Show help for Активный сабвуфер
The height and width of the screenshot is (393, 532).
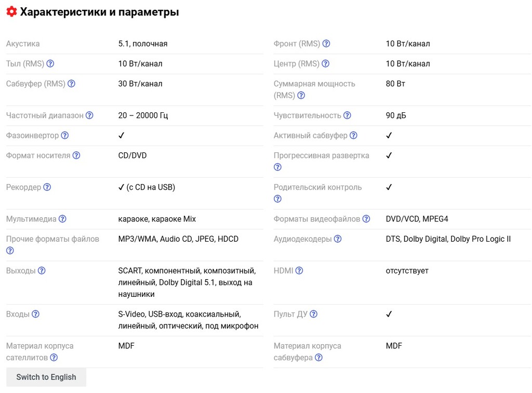point(354,136)
